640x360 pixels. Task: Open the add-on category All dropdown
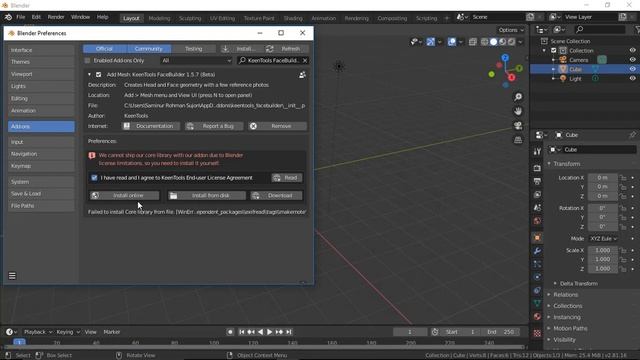click(196, 60)
